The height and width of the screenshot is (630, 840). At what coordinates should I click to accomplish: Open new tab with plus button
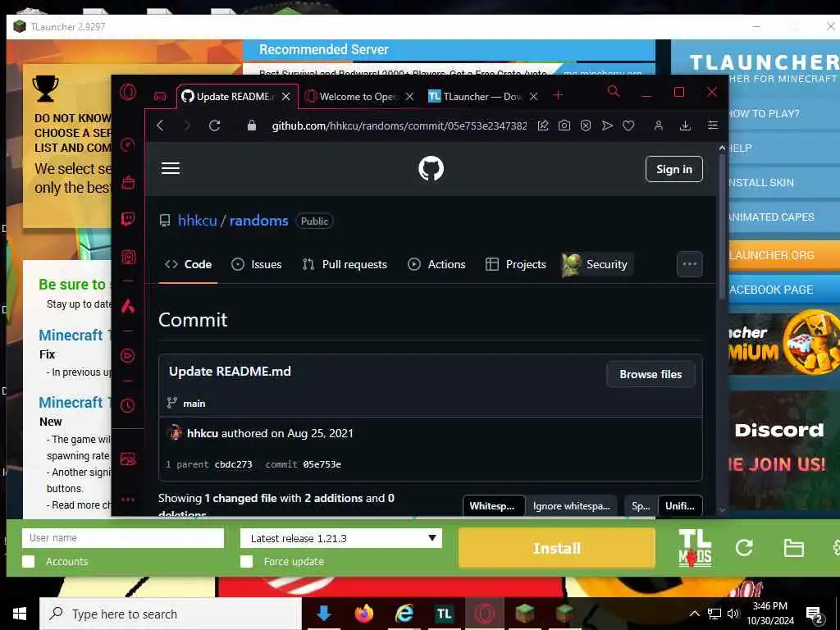(558, 95)
